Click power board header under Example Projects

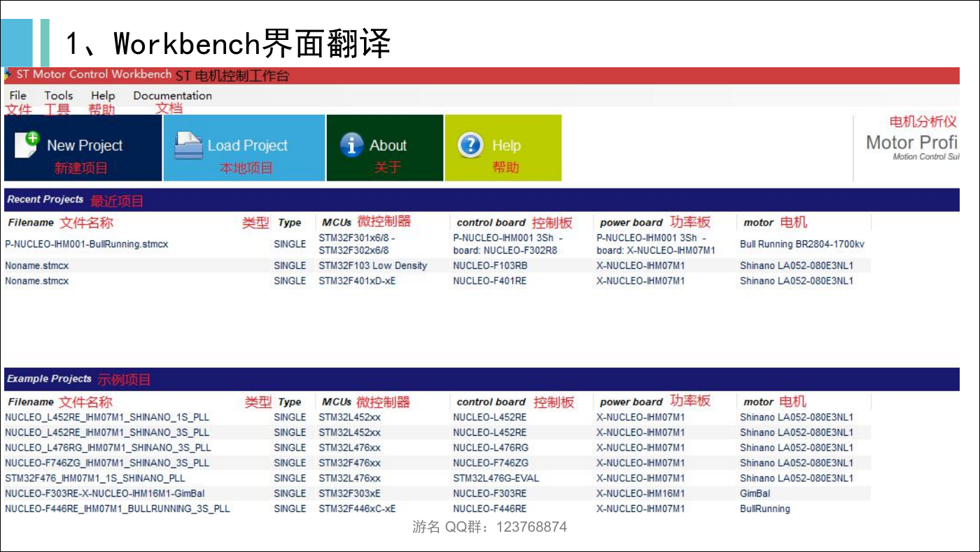pyautogui.click(x=631, y=402)
